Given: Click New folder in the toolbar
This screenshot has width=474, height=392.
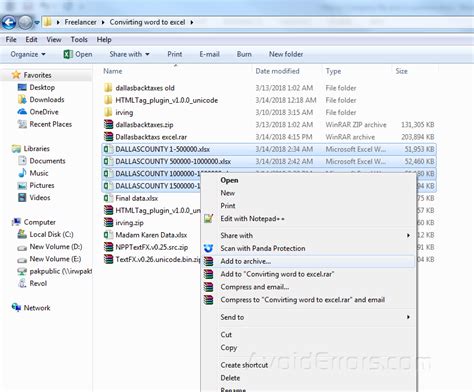Looking at the screenshot, I should pos(286,54).
